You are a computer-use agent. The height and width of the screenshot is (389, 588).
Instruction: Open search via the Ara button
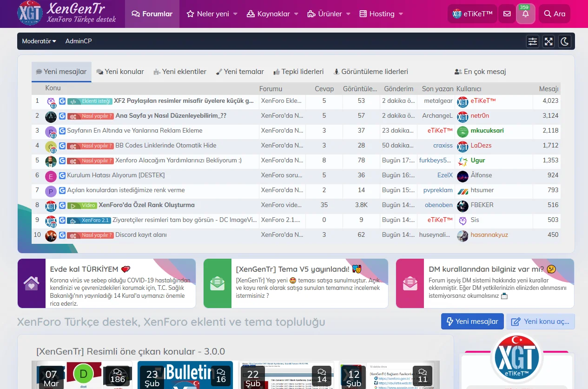555,14
